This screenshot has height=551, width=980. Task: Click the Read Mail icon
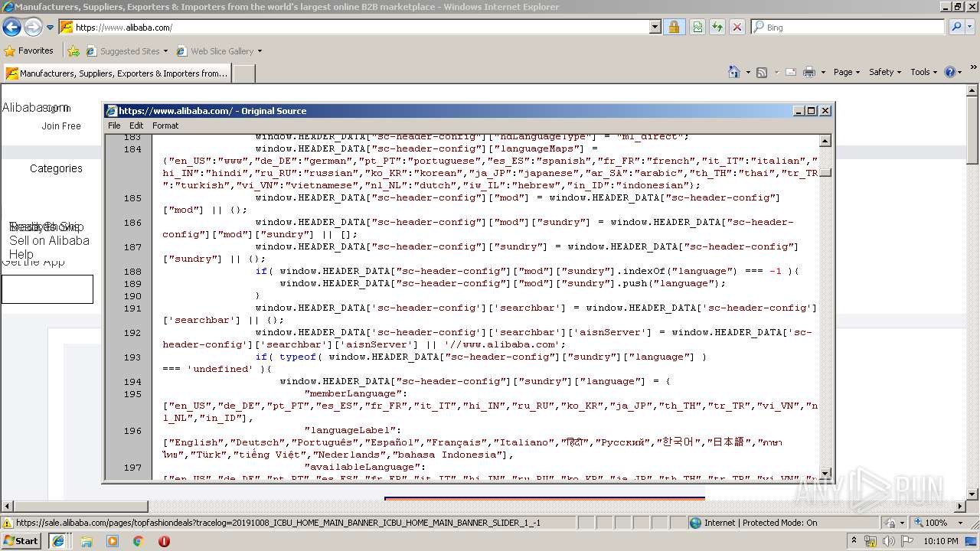point(791,72)
